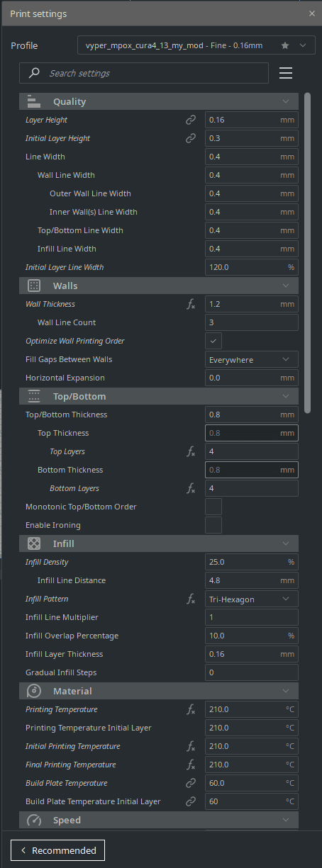Collapse the Quality section header
The image size is (322, 868).
click(x=159, y=101)
